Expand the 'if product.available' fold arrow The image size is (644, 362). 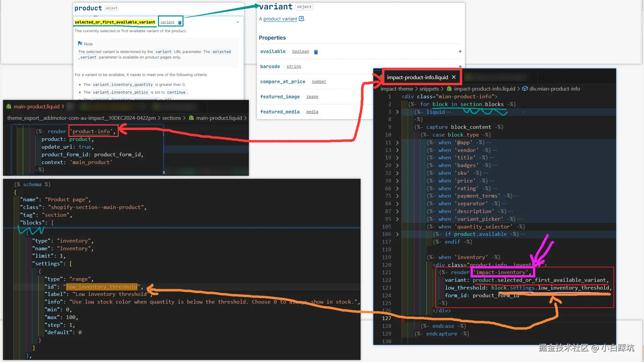(397, 234)
